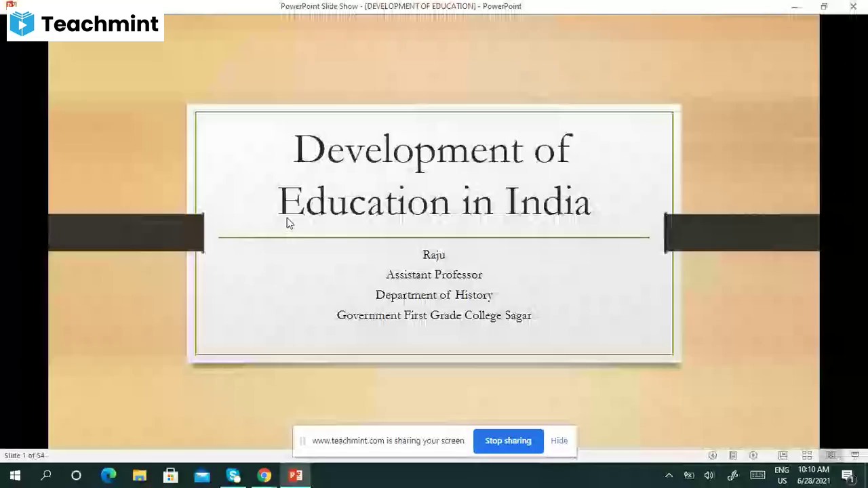Switch to Normal view in PowerPoint status bar
868x488 pixels.
click(x=783, y=455)
